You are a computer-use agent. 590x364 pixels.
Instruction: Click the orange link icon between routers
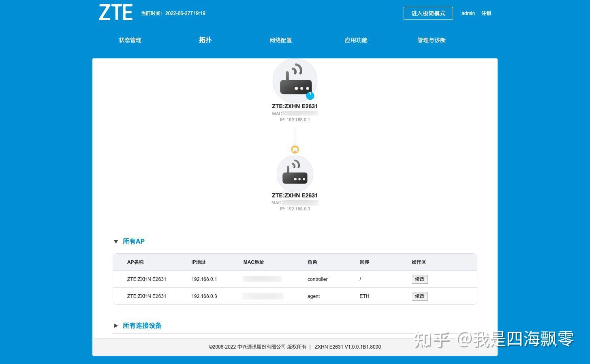(x=295, y=149)
